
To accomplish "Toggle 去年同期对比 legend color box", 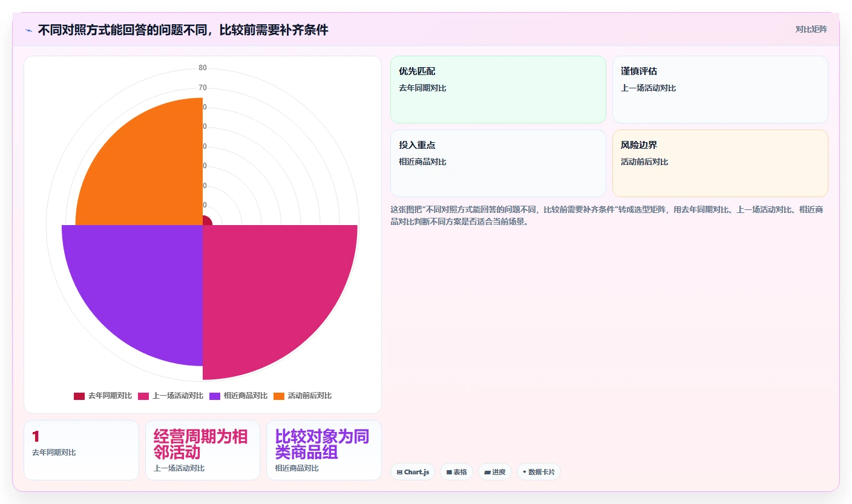I will click(x=79, y=396).
